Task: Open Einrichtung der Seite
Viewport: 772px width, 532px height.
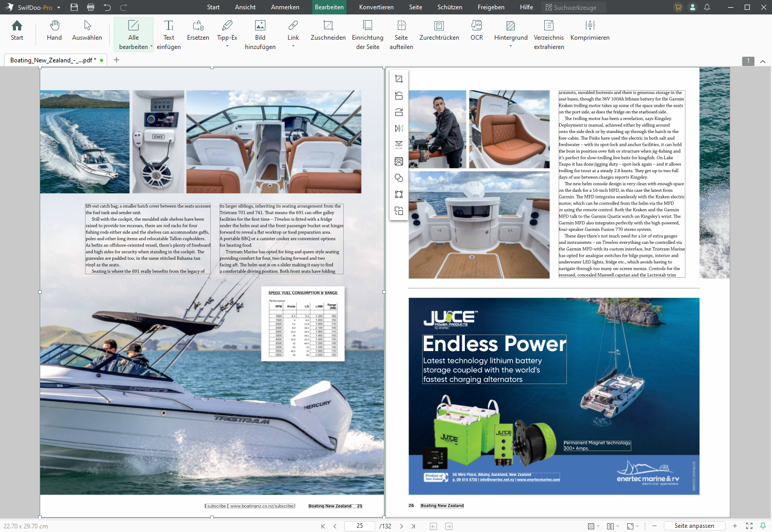Action: (367, 35)
